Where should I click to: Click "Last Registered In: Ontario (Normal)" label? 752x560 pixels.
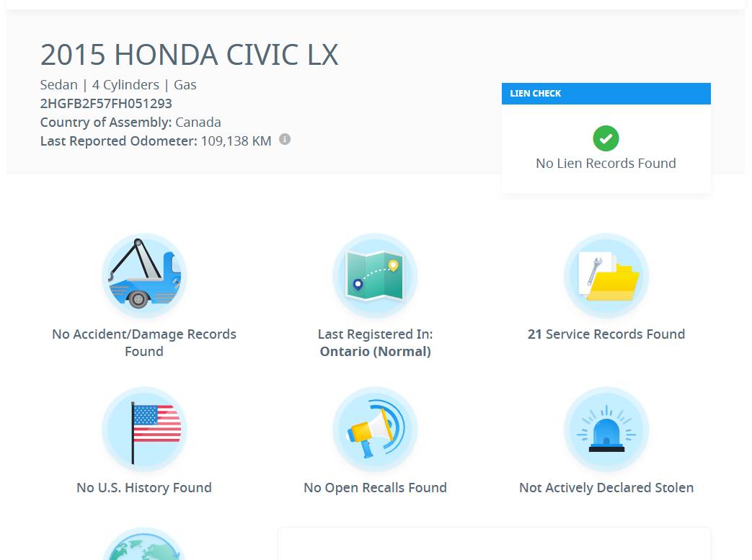pos(375,343)
